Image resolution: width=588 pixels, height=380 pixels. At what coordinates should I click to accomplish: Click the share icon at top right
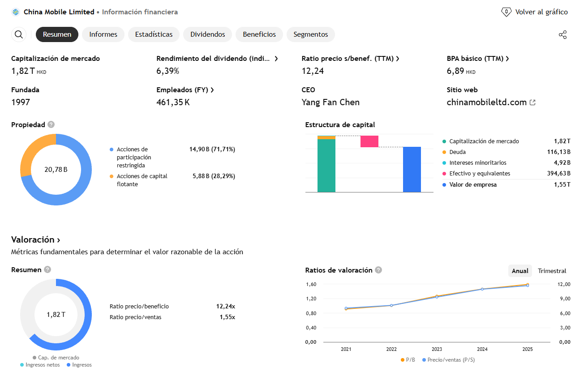(563, 34)
